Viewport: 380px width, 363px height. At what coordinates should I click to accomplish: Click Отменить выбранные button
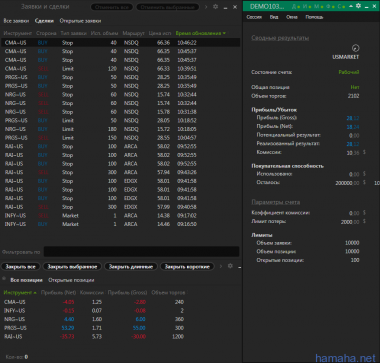pyautogui.click(x=167, y=7)
